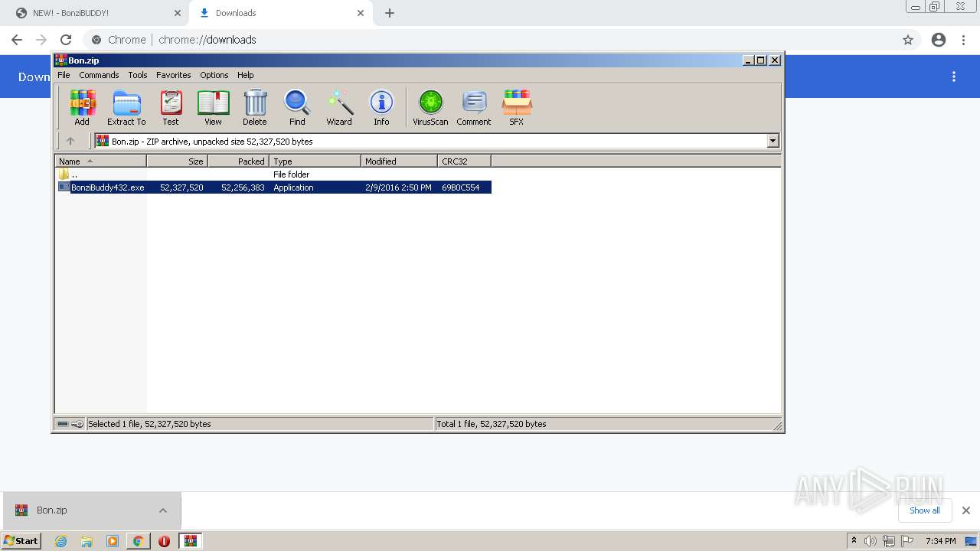The height and width of the screenshot is (551, 980).
Task: Click the View file toolbar icon
Action: click(x=213, y=107)
